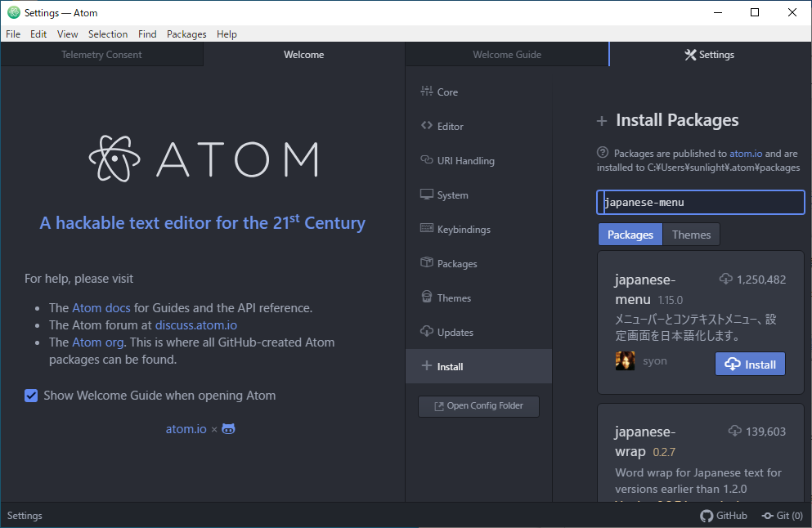Viewport: 812px width, 528px height.
Task: Open the Themes settings panel
Action: point(454,298)
